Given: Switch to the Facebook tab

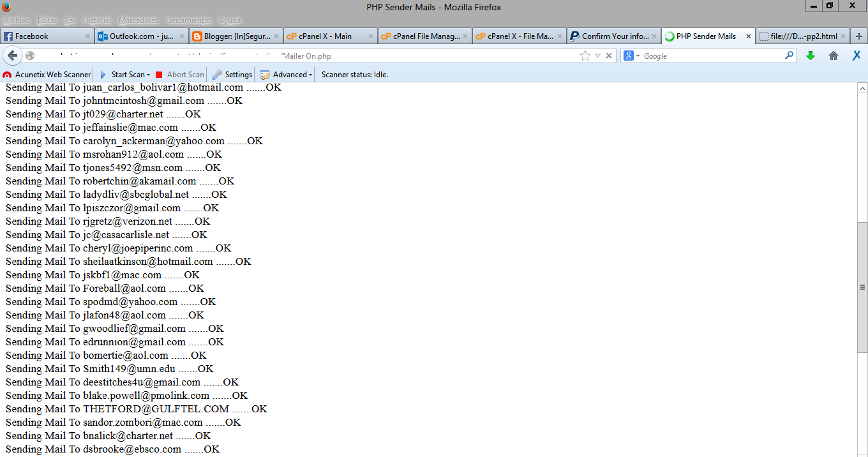Looking at the screenshot, I should pos(47,36).
